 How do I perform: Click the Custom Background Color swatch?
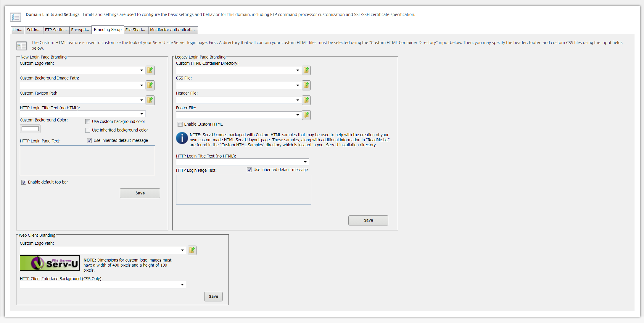tap(30, 129)
